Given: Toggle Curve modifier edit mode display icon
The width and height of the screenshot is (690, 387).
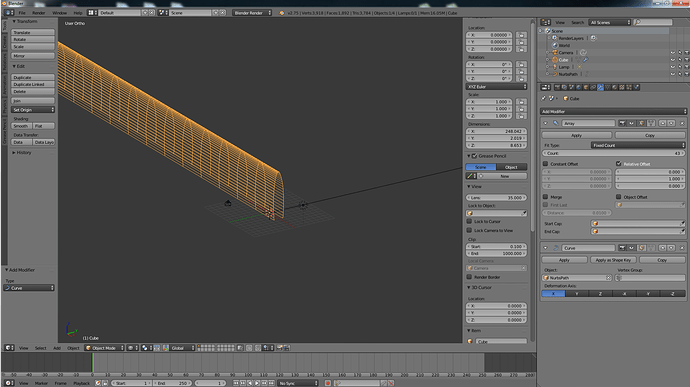Looking at the screenshot, I should pyautogui.click(x=641, y=248).
